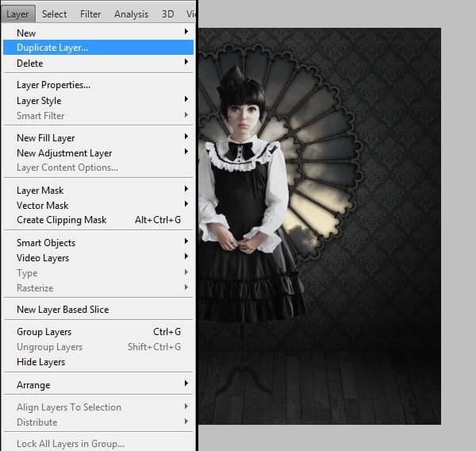The image size is (476, 451).
Task: Choose Duplicate Layer from the Layer menu
Action: [x=52, y=48]
